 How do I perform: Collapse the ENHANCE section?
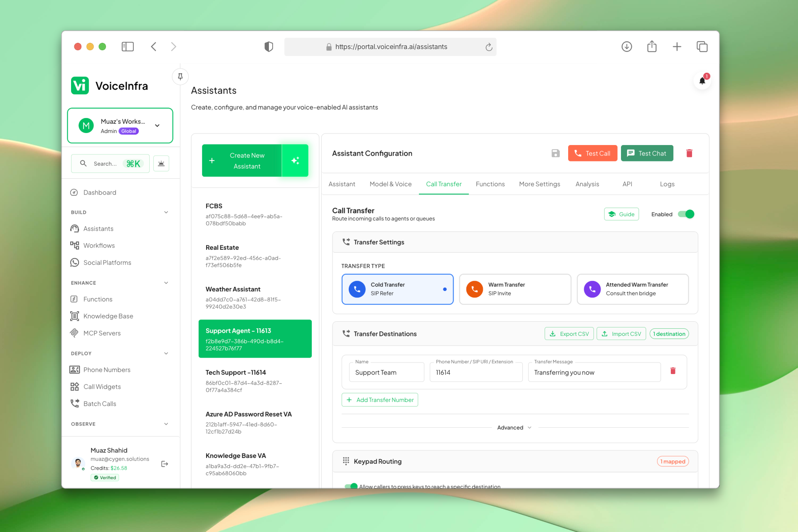point(166,283)
